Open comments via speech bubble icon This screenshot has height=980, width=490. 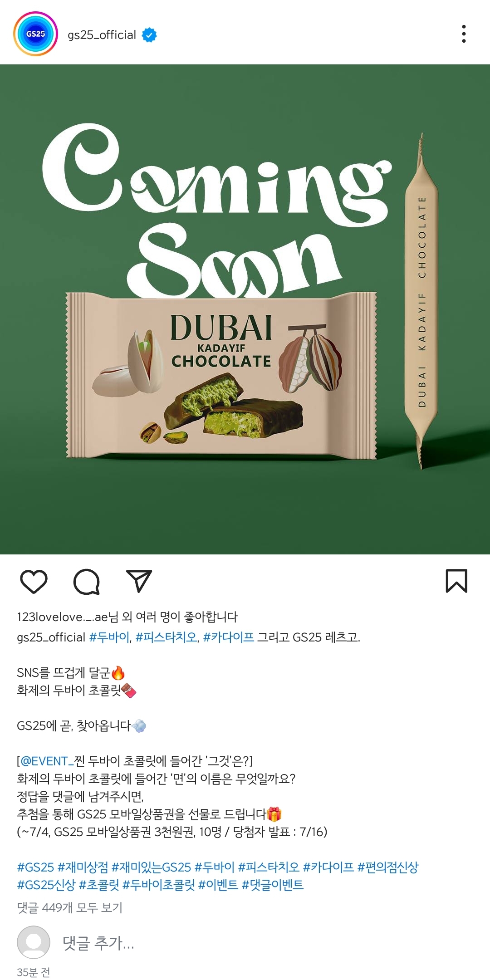tap(87, 581)
